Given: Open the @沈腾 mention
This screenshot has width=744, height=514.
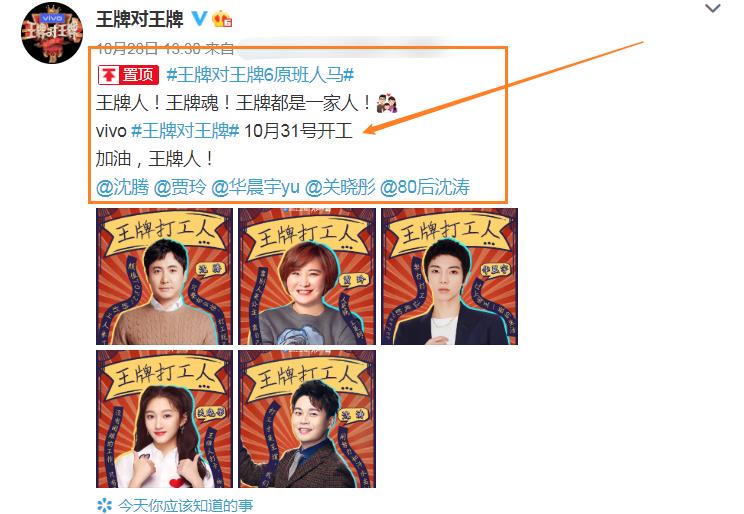Looking at the screenshot, I should point(122,187).
